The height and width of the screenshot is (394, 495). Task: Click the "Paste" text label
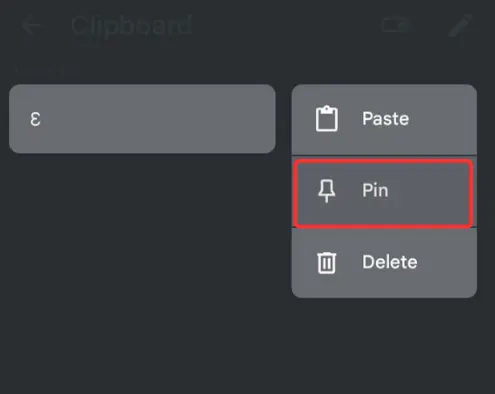tap(386, 119)
